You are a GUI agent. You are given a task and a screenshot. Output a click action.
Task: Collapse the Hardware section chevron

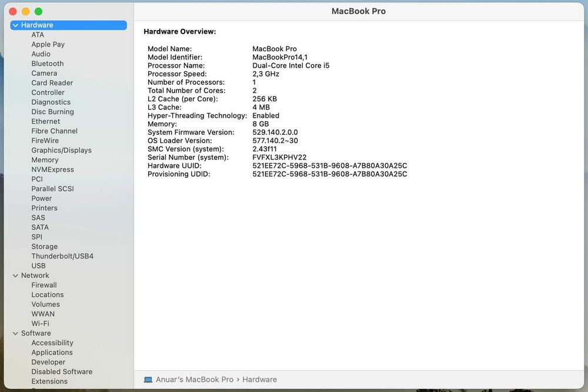point(15,25)
